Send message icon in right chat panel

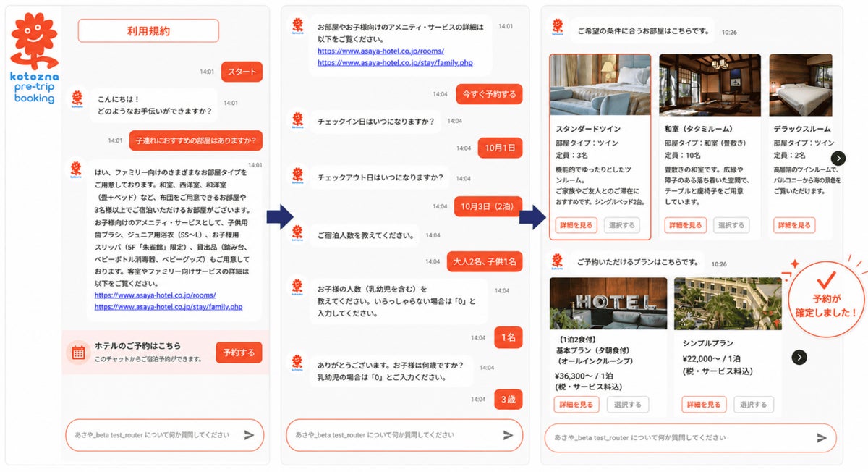822,438
